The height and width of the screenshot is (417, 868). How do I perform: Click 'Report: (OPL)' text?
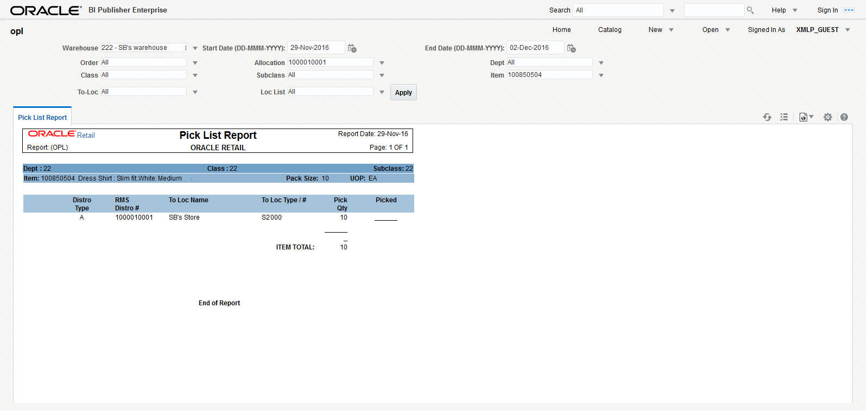point(48,147)
